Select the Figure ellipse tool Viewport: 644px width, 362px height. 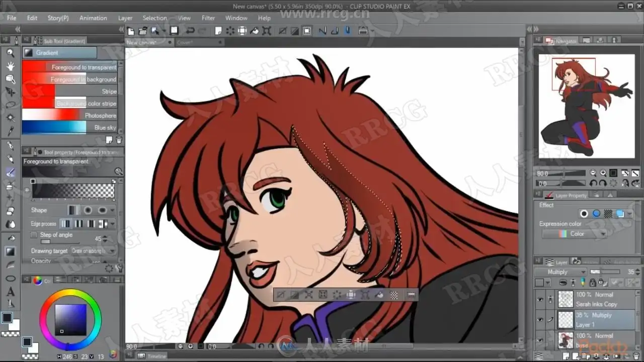[10, 278]
